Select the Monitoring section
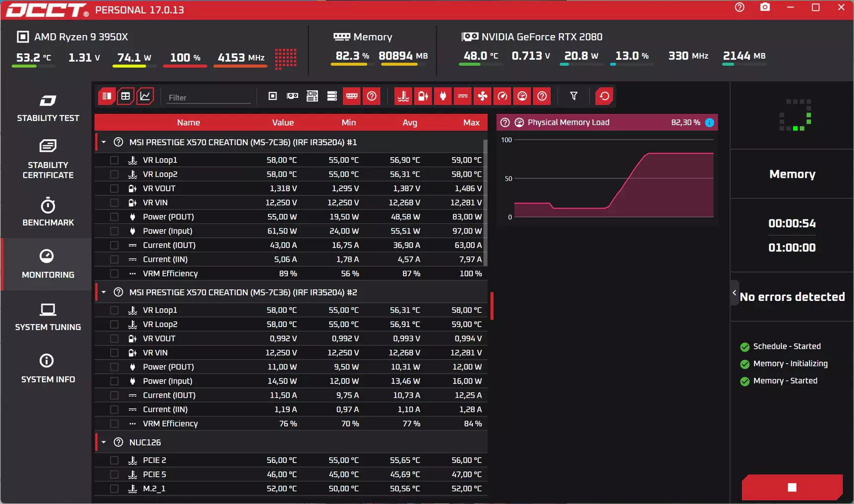This screenshot has width=854, height=504. tap(48, 264)
